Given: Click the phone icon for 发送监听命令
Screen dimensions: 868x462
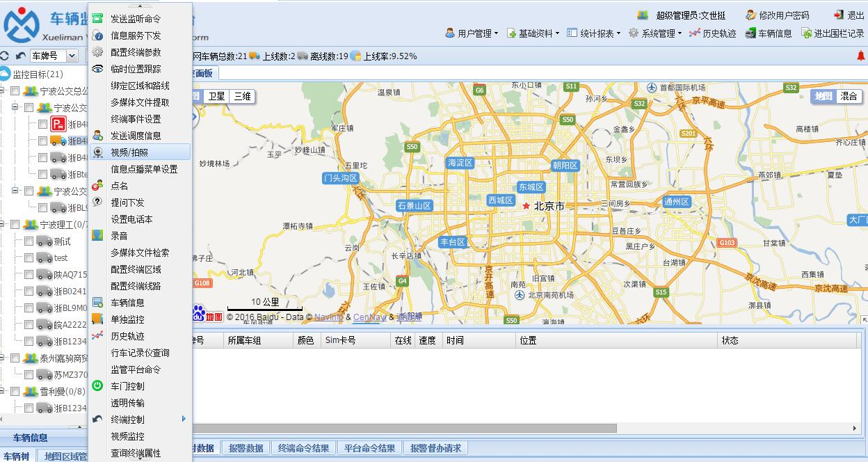Looking at the screenshot, I should tap(98, 19).
